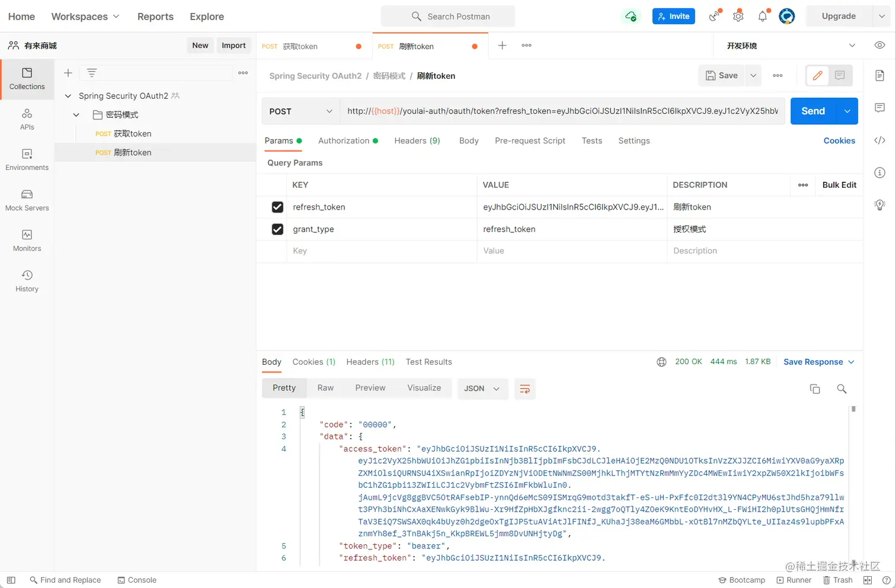Copy the response body to clipboard
The width and height of the screenshot is (896, 588).
click(x=815, y=388)
